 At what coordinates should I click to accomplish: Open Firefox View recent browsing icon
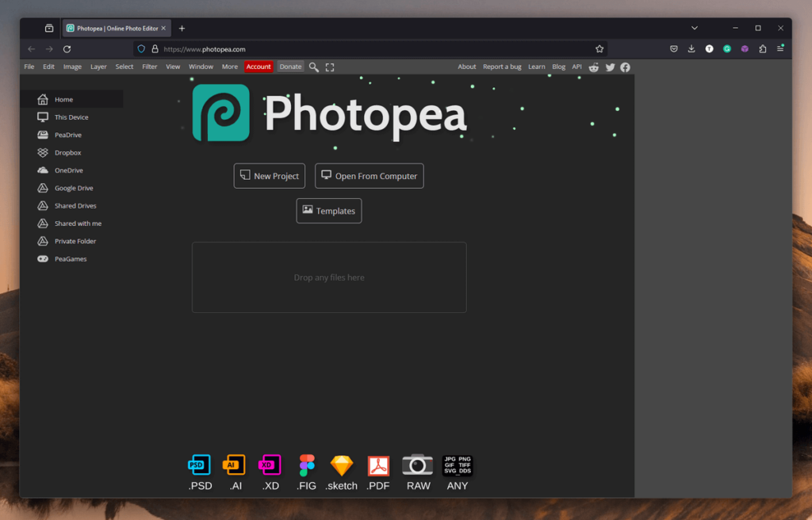tap(48, 28)
